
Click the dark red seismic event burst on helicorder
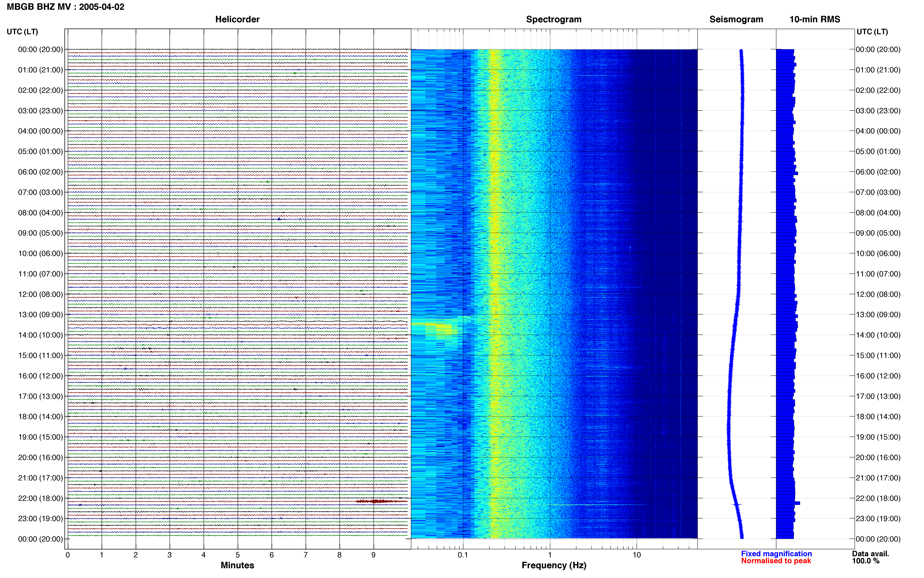coord(381,501)
